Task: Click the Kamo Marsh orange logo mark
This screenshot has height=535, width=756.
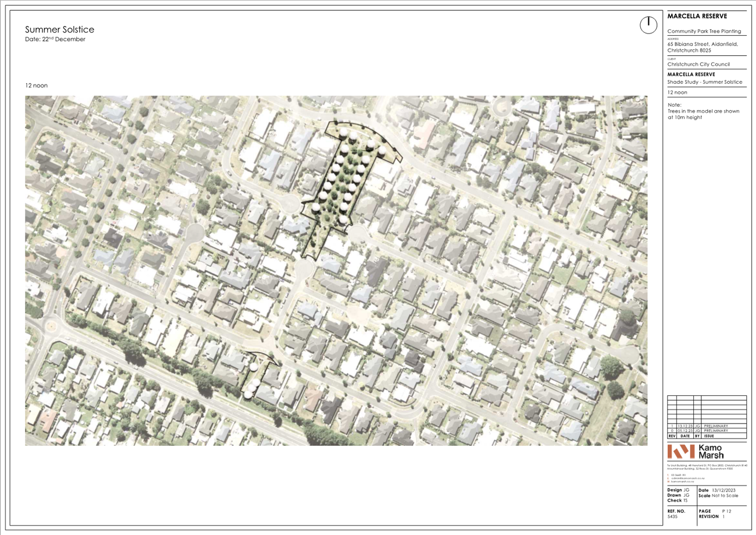Action: (x=681, y=451)
